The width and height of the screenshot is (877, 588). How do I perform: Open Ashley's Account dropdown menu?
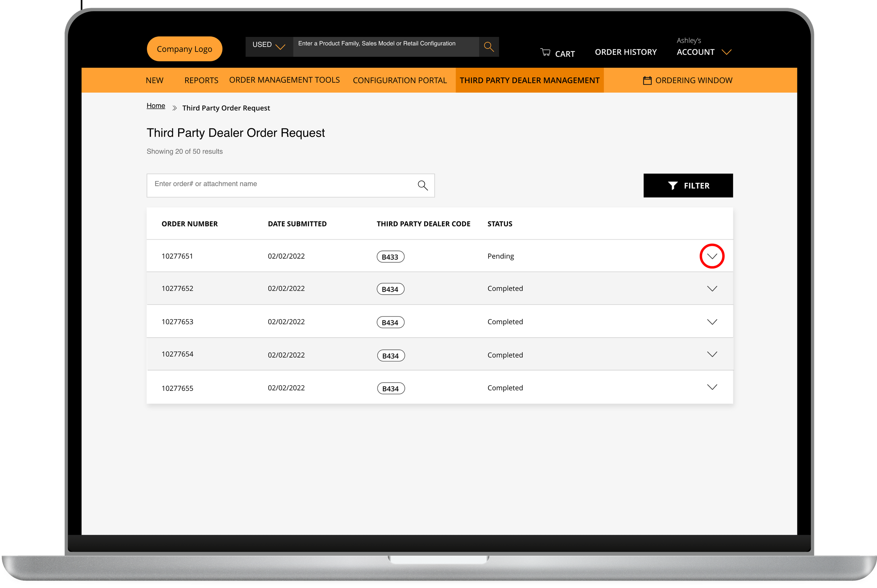(x=704, y=52)
